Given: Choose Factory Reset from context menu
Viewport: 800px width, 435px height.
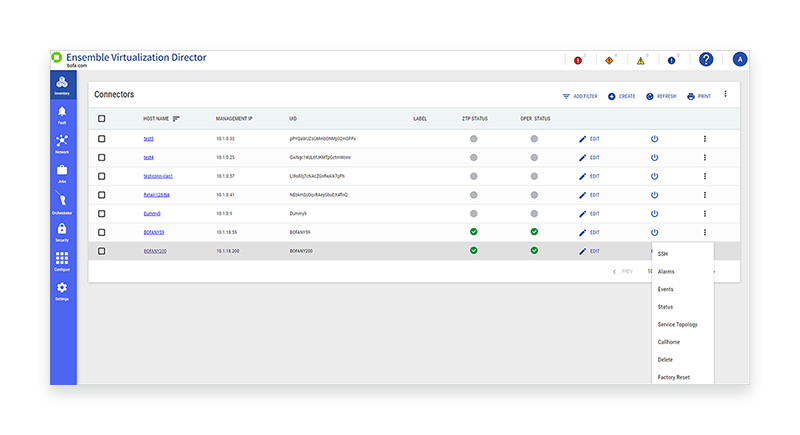Looking at the screenshot, I should click(673, 377).
